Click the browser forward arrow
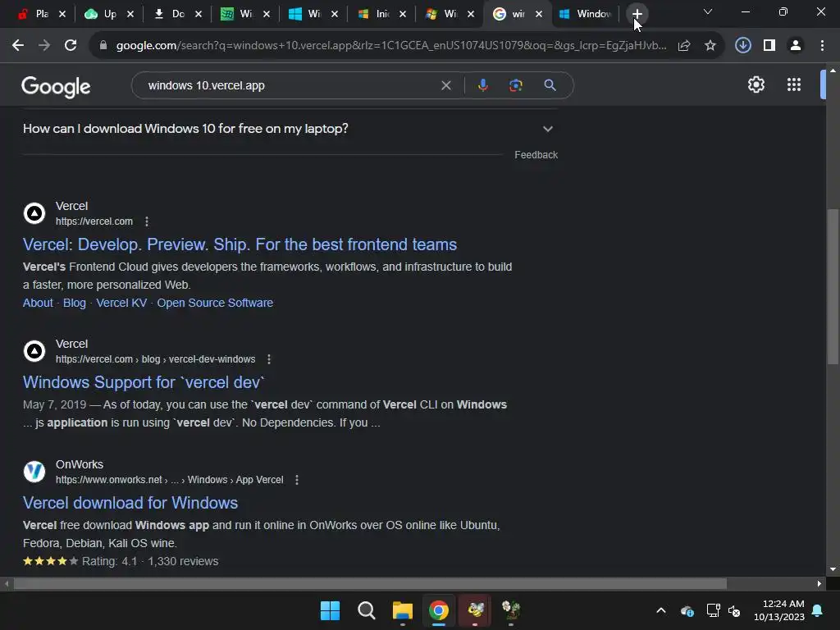840x630 pixels. coord(44,46)
